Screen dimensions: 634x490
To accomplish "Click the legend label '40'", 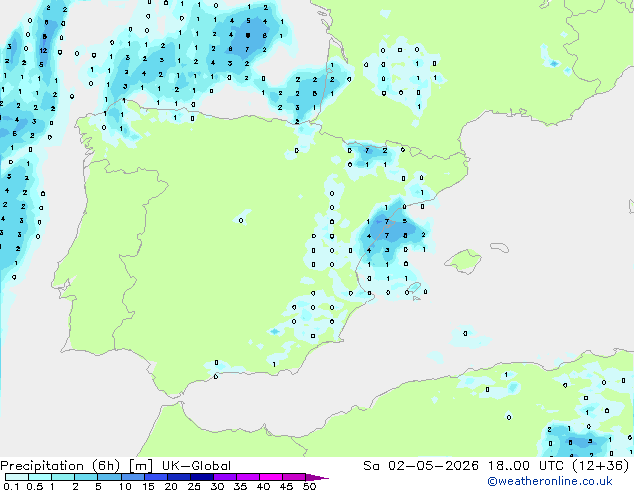I will (x=263, y=486).
